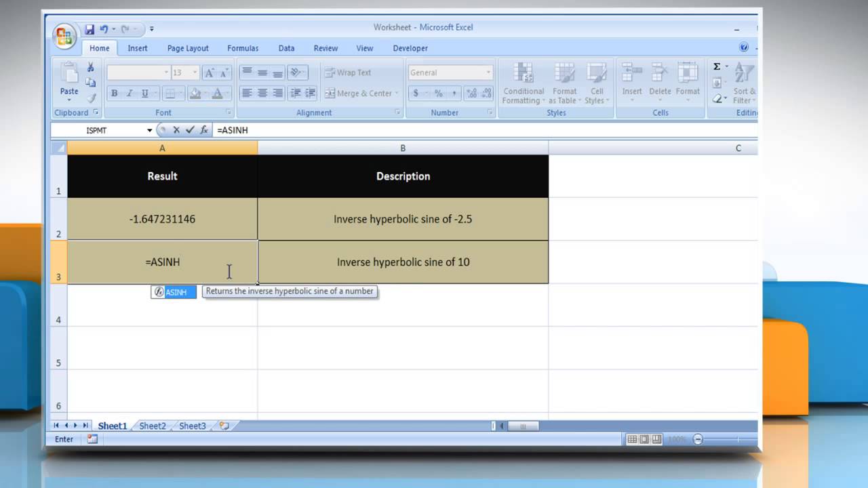The height and width of the screenshot is (488, 868).
Task: Switch to the Data tab
Action: pos(286,48)
